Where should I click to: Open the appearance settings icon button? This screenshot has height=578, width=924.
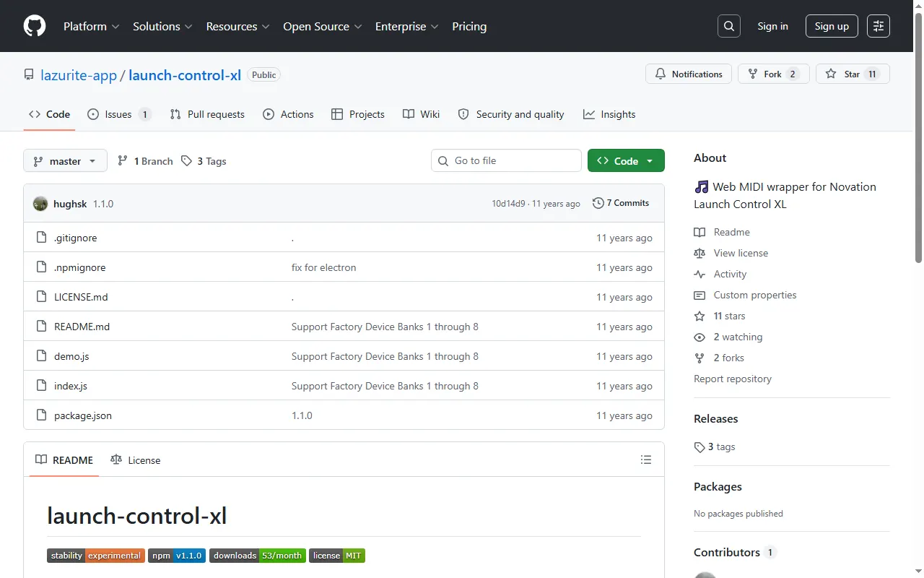[x=879, y=26]
